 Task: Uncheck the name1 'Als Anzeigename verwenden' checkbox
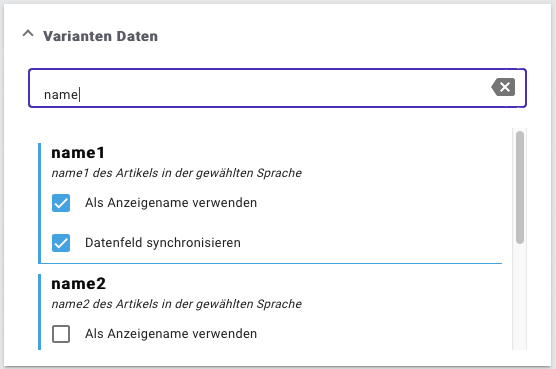[61, 203]
